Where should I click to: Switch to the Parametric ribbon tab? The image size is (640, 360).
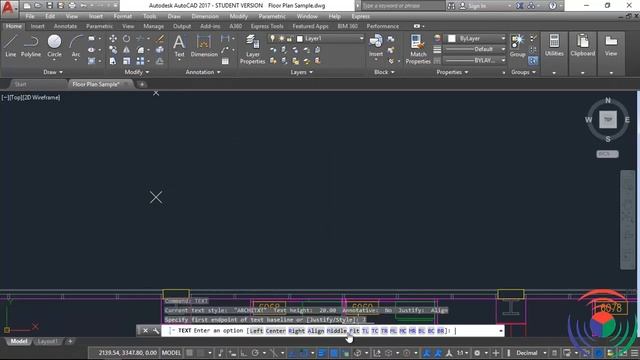click(99, 26)
